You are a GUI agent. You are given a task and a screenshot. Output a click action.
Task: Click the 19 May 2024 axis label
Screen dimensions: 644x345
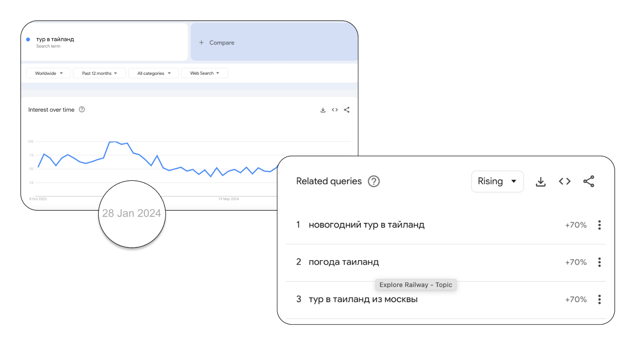point(229,199)
